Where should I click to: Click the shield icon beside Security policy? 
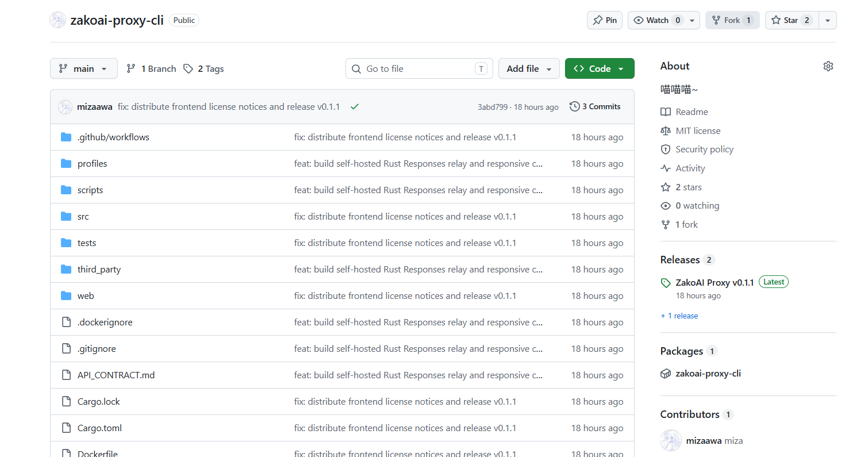666,149
